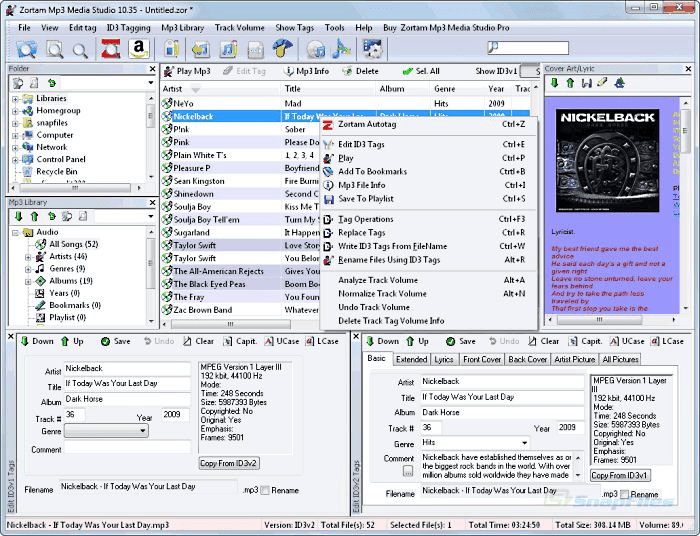
Task: Click green up arrow in Mp3 Library panel
Action: coord(34,216)
